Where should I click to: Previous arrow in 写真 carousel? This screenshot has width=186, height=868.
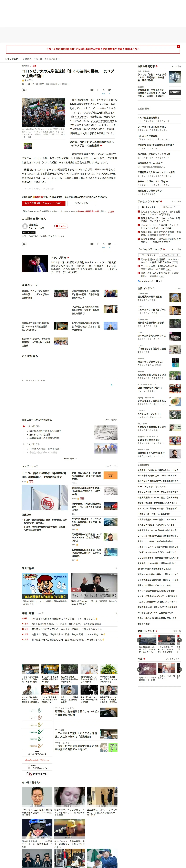tap(139, 670)
